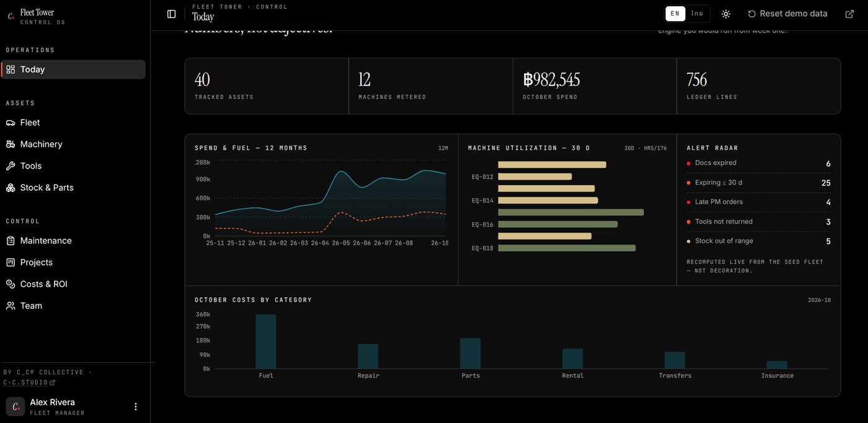Click the Team people icon

(x=11, y=306)
